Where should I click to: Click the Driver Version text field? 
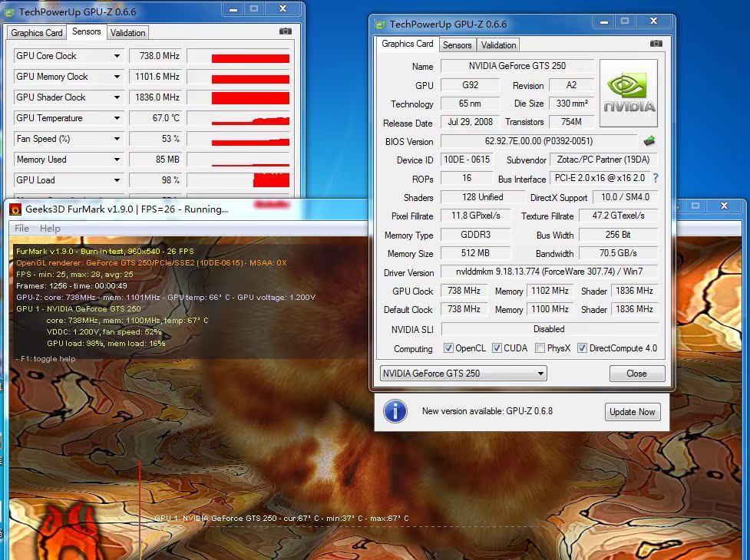[548, 272]
